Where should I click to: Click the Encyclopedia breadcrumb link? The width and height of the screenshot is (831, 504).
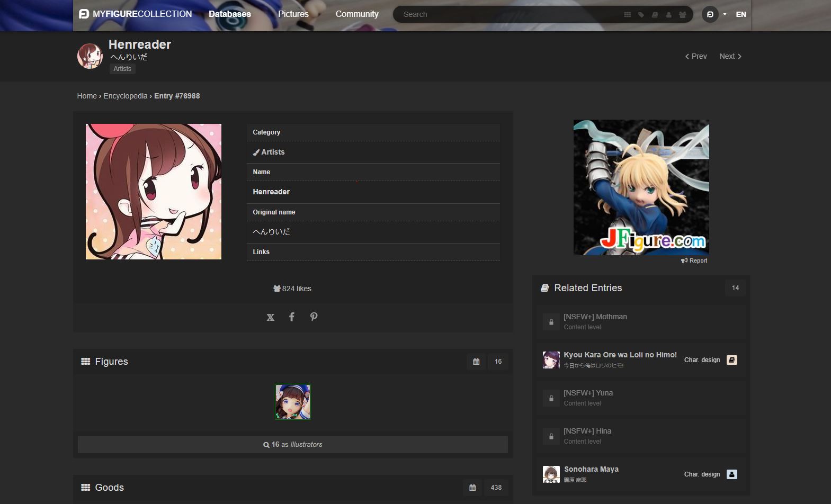pyautogui.click(x=126, y=96)
